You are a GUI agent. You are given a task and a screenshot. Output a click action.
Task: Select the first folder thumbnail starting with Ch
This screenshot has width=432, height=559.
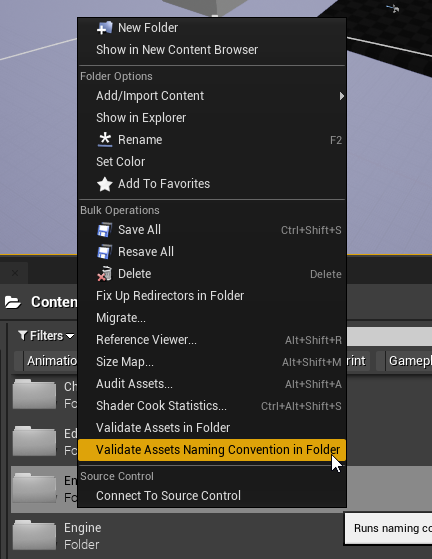point(35,394)
